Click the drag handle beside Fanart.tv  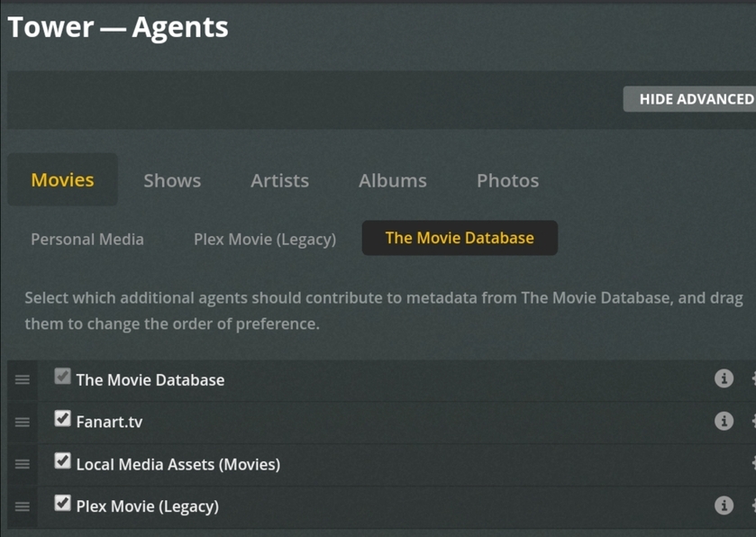point(23,422)
